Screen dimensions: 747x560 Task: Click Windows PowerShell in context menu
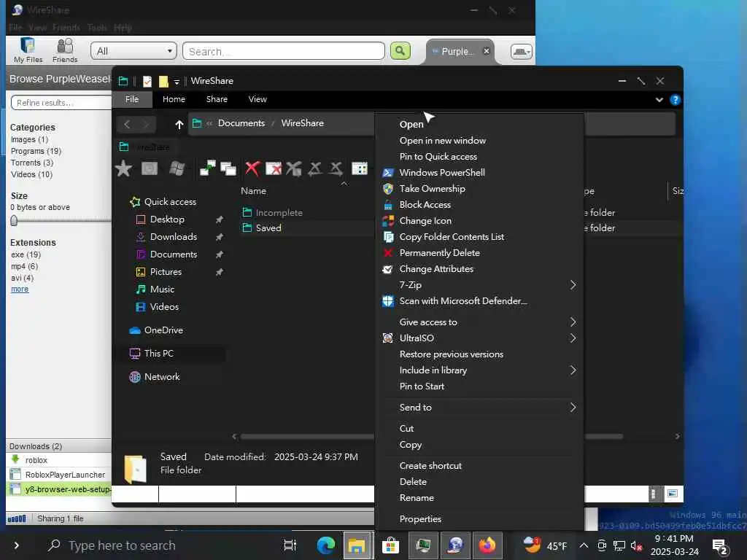(441, 172)
